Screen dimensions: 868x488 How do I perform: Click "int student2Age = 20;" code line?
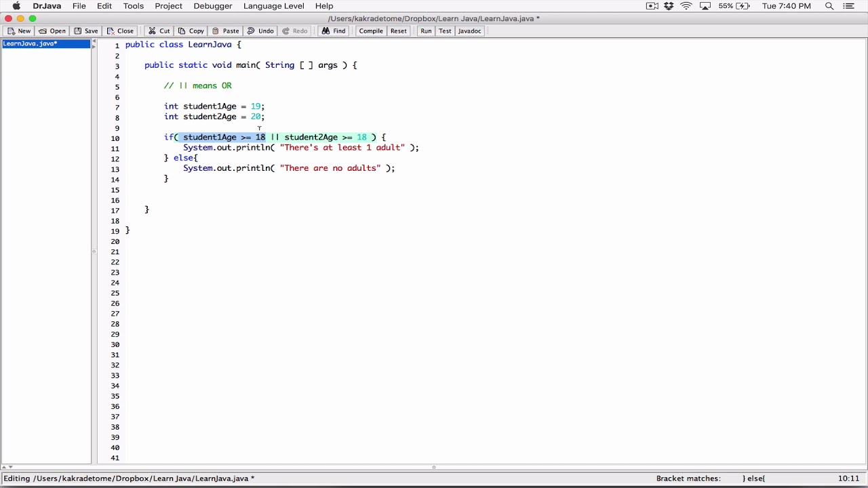[214, 117]
